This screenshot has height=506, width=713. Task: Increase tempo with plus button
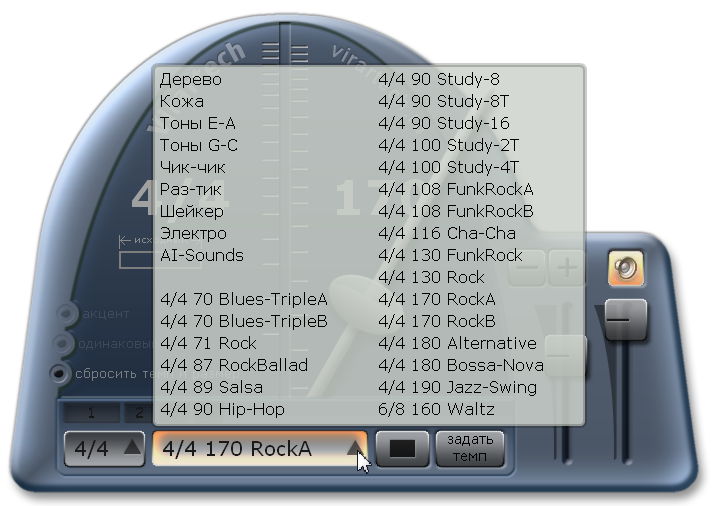coord(567,268)
